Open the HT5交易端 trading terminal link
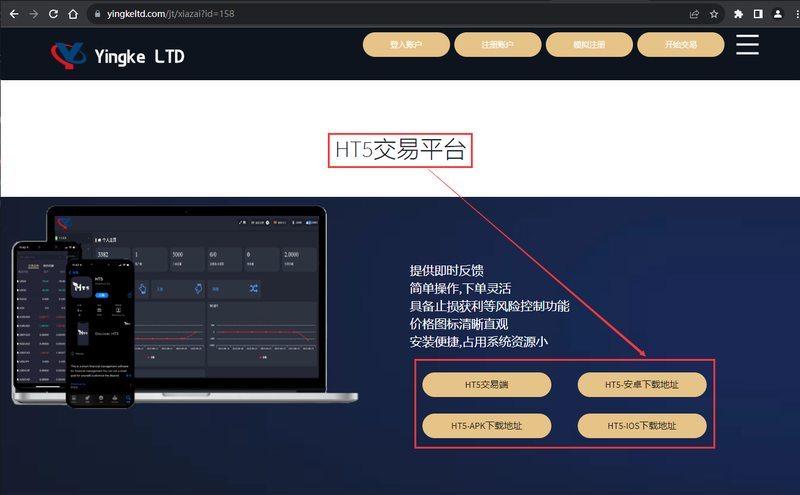Viewport: 800px width, 495px height. (487, 384)
